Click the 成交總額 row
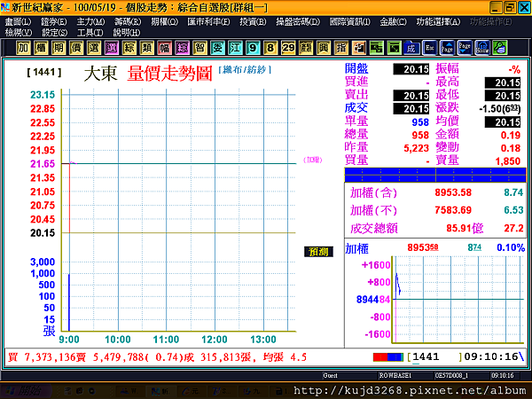 (435, 228)
